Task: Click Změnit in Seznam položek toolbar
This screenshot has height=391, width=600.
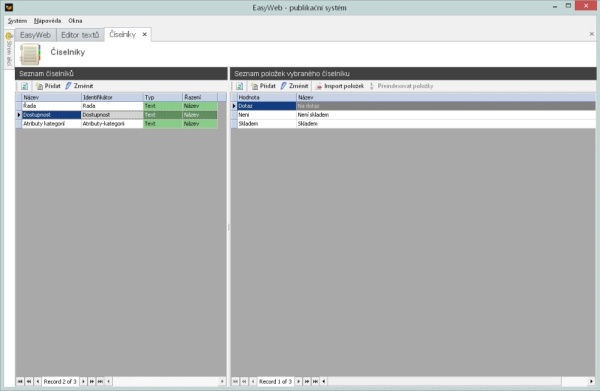Action: click(x=294, y=86)
